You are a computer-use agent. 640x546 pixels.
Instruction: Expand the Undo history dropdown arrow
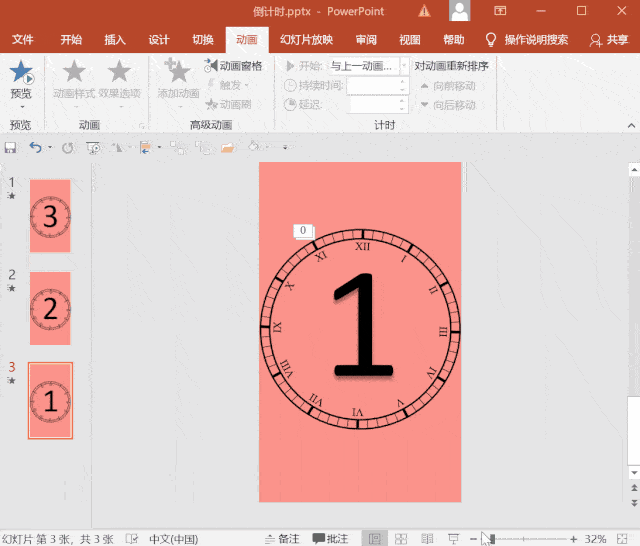pyautogui.click(x=50, y=148)
